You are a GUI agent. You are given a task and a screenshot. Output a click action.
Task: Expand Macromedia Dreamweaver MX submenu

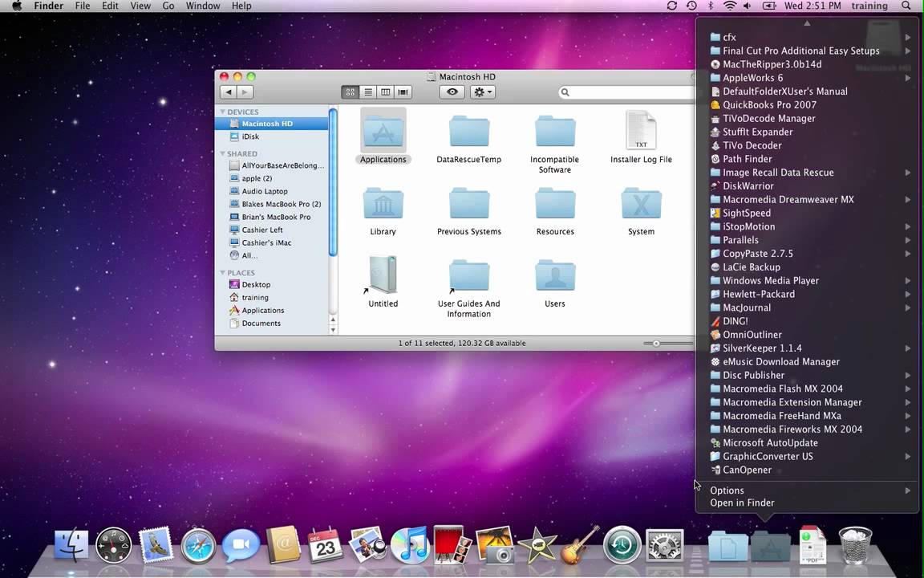click(908, 199)
